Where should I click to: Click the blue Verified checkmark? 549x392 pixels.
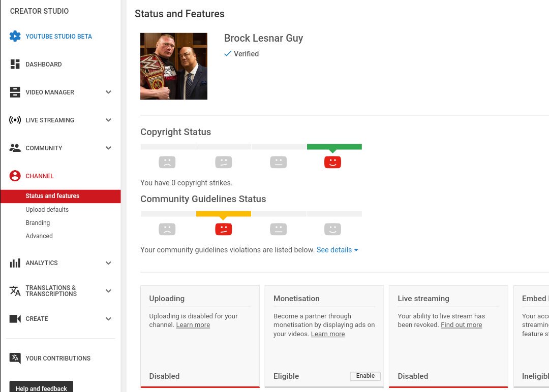[228, 53]
